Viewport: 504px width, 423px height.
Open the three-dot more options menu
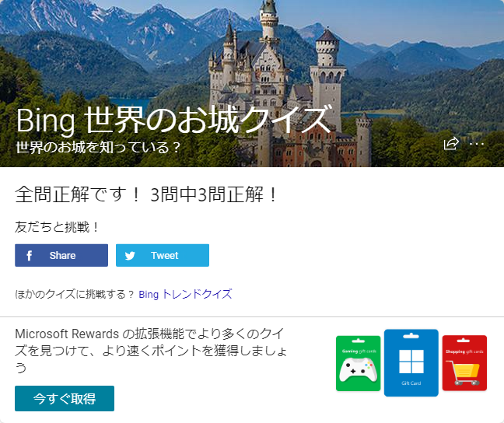[x=476, y=144]
